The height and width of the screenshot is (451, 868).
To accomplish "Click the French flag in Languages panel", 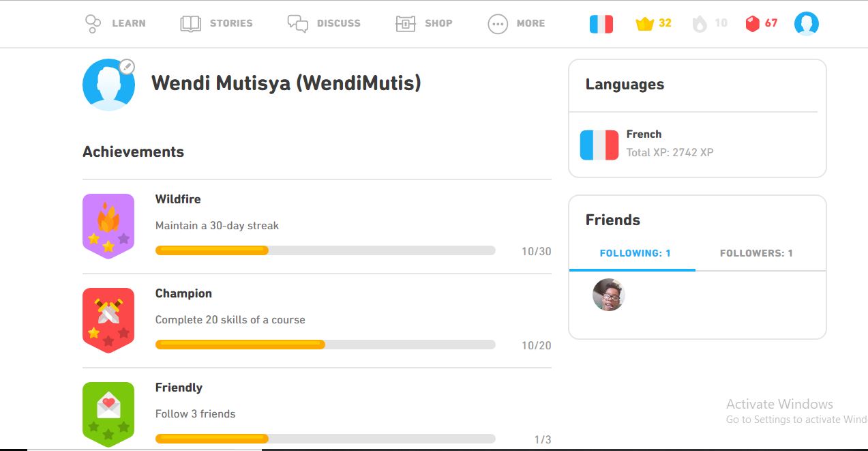I will (x=599, y=145).
